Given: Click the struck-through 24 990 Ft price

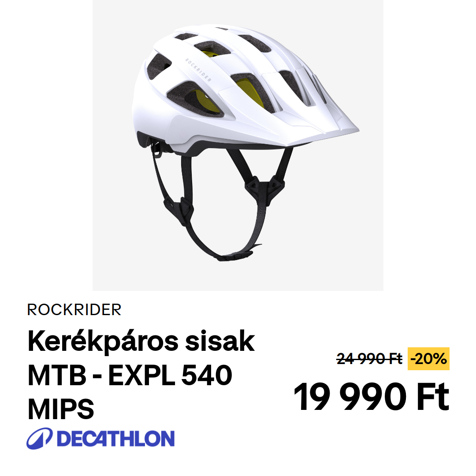Looking at the screenshot, I should [369, 359].
